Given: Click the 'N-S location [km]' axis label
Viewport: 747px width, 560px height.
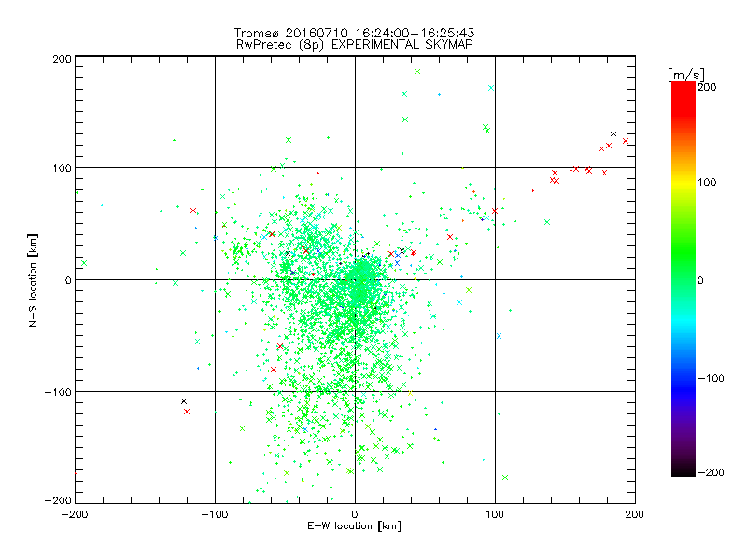Looking at the screenshot, I should (33, 281).
